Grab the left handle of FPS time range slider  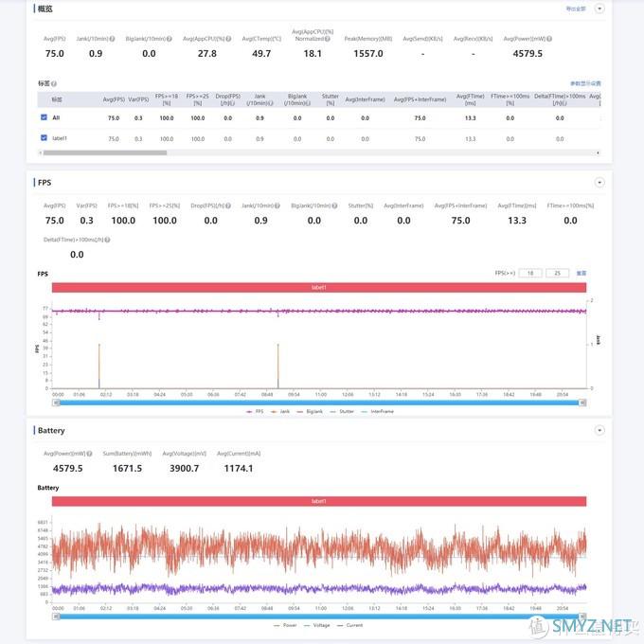[56, 402]
